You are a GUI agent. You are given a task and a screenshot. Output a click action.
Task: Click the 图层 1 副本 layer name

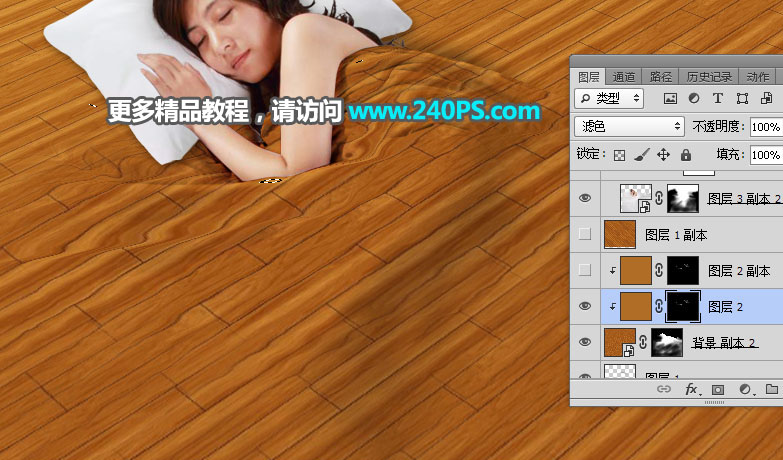tap(676, 235)
